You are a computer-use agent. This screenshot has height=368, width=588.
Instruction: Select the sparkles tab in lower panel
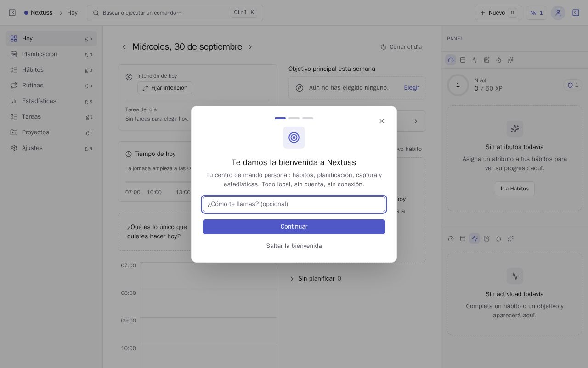[x=510, y=238]
